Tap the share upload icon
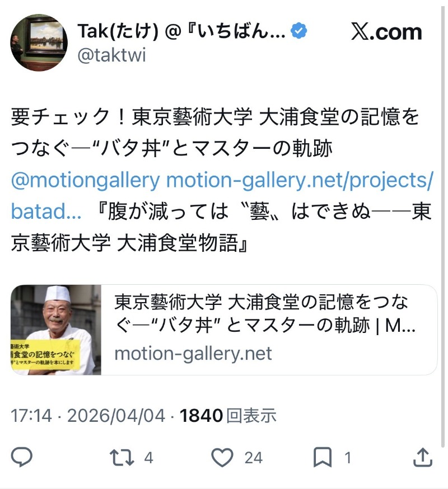The image size is (448, 489). [422, 458]
